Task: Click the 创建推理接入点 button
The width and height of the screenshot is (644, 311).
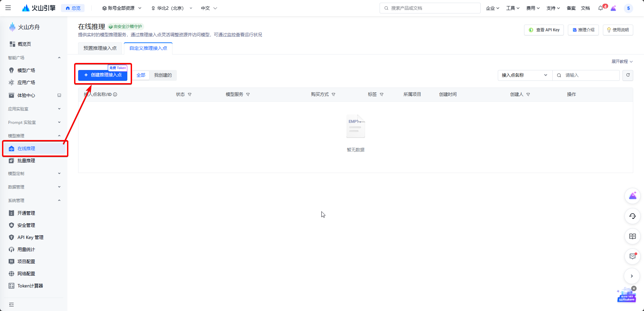Action: point(103,75)
